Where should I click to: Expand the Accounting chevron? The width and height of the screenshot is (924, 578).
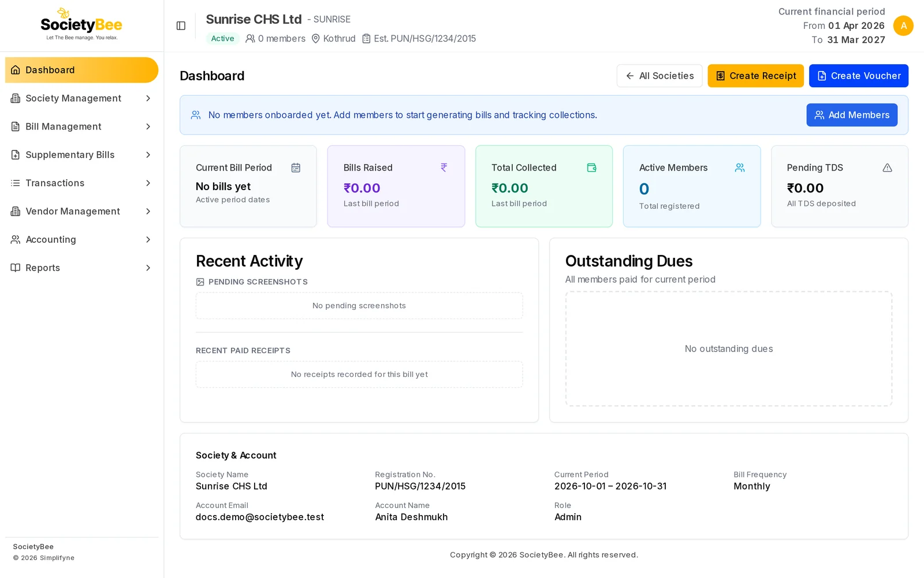(148, 239)
